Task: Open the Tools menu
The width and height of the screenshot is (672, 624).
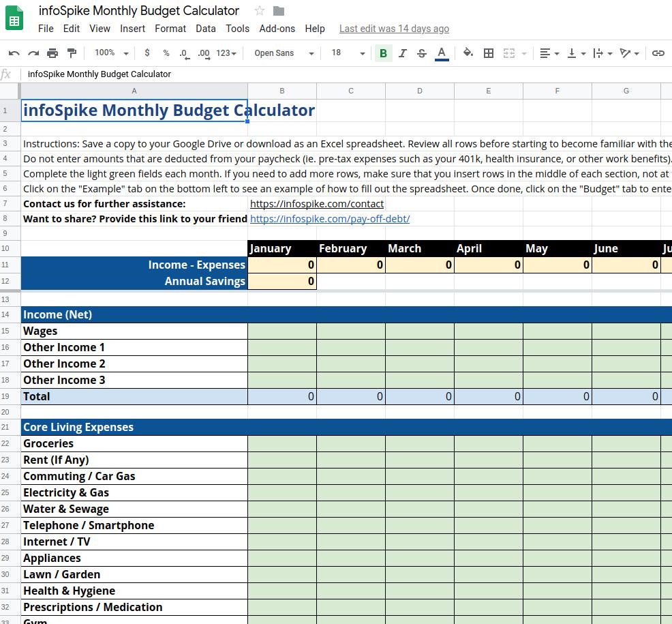Action: [x=237, y=29]
